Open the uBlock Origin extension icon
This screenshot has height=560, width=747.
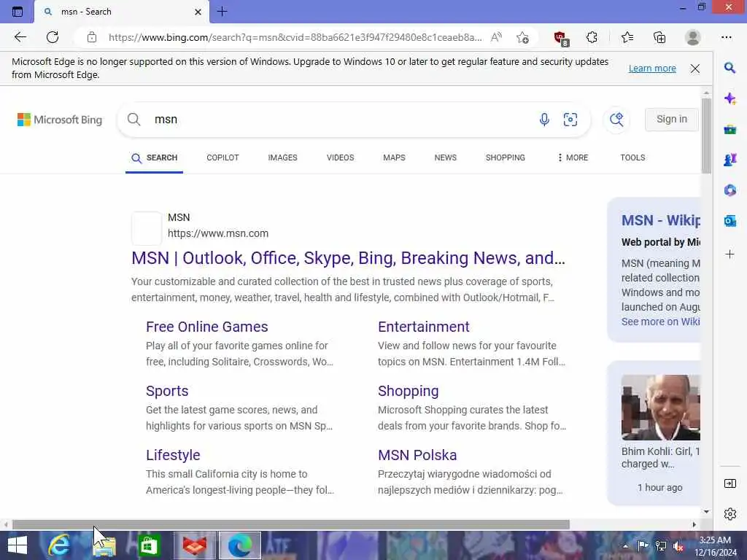tap(561, 38)
